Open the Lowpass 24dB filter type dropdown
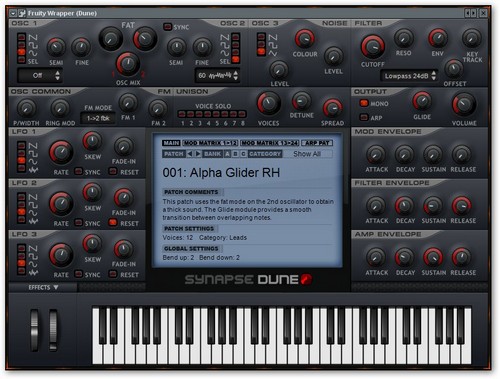Image resolution: width=500 pixels, height=379 pixels. [409, 76]
